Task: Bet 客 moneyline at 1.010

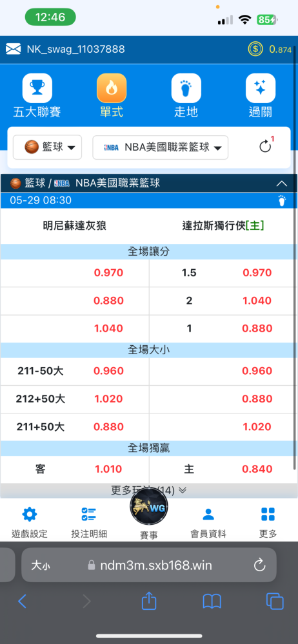Action: point(108,469)
